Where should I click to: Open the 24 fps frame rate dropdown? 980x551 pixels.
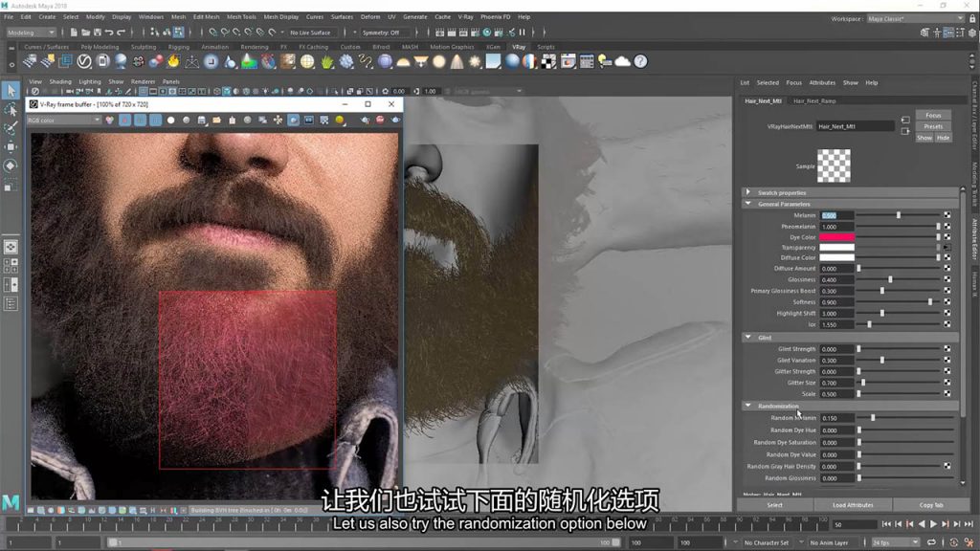pyautogui.click(x=895, y=543)
